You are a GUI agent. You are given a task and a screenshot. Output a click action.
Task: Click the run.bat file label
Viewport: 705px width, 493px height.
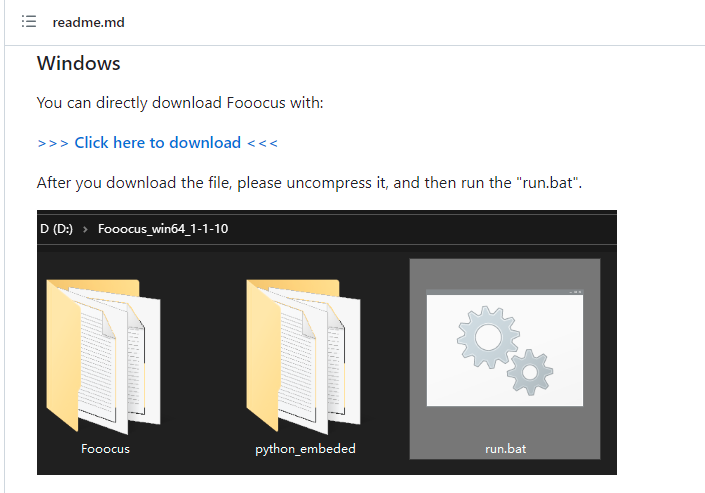coord(505,449)
